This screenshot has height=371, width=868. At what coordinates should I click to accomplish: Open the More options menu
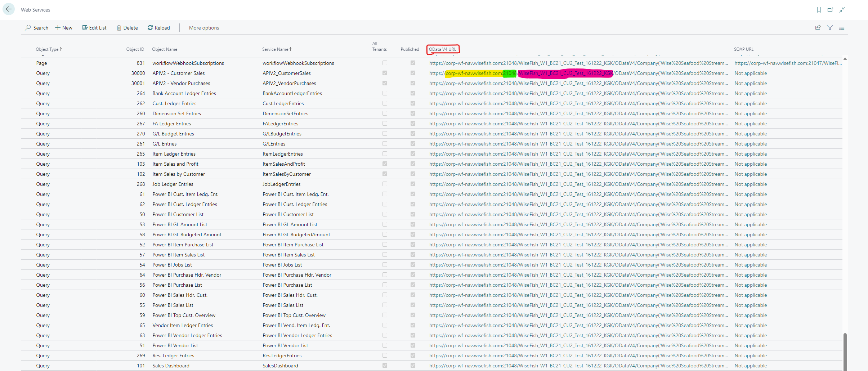pos(204,28)
